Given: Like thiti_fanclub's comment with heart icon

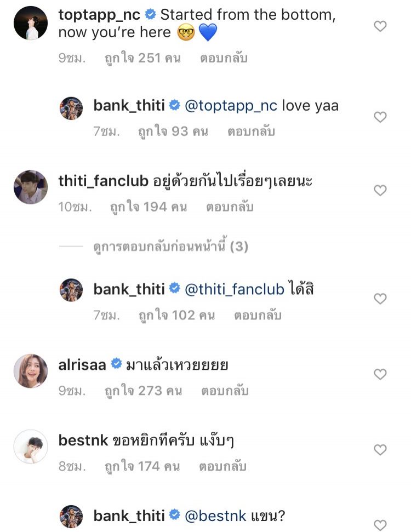Looking at the screenshot, I should [x=380, y=191].
